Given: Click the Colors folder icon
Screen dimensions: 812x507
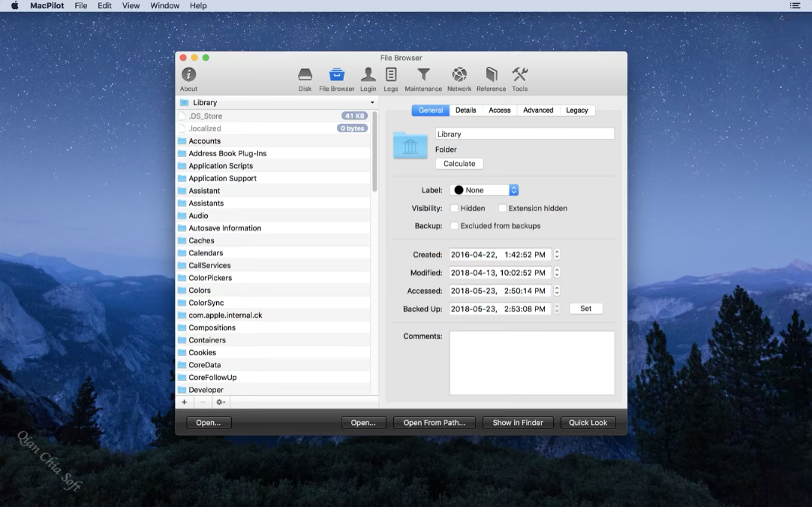Looking at the screenshot, I should (182, 291).
